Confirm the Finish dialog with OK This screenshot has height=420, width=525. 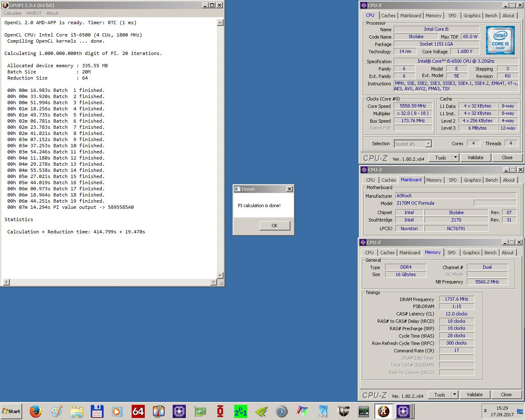pyautogui.click(x=274, y=226)
